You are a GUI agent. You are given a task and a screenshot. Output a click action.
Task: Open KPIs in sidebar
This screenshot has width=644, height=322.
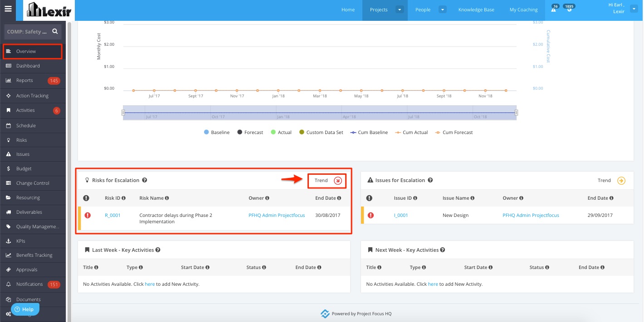(x=33, y=241)
